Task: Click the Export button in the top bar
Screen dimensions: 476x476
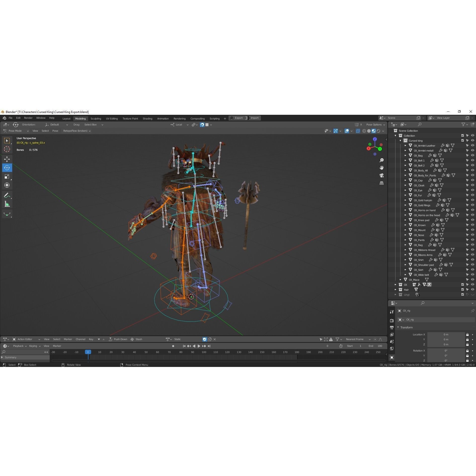Action: point(238,118)
